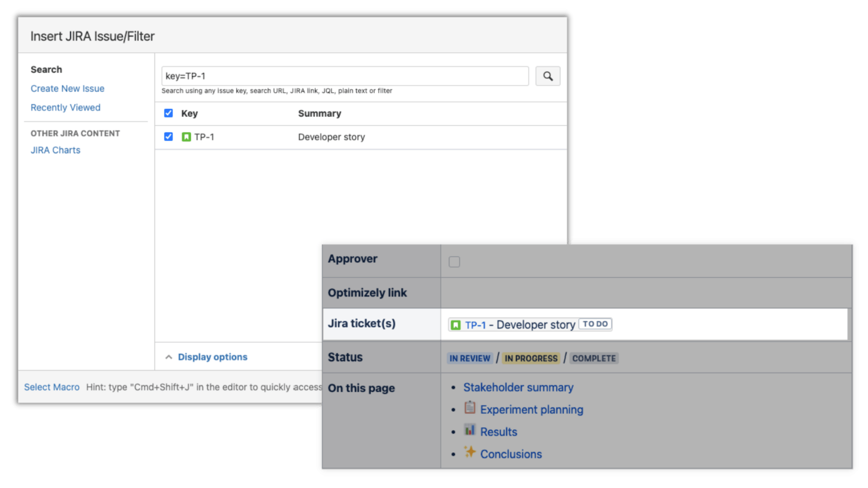Jump to Conclusions section
Screen dimensions: 868x488
tap(511, 454)
